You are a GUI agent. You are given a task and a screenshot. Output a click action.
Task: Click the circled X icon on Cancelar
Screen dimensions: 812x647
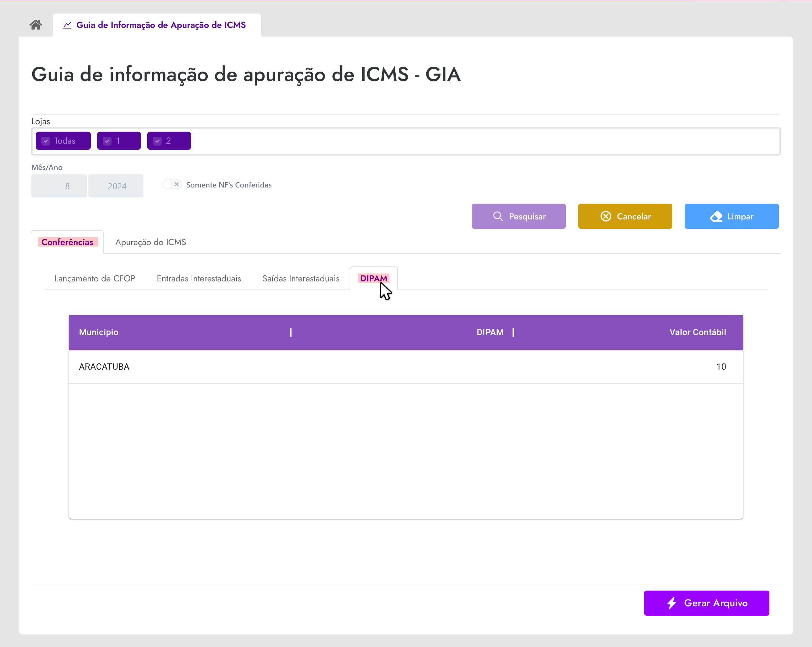tap(606, 216)
